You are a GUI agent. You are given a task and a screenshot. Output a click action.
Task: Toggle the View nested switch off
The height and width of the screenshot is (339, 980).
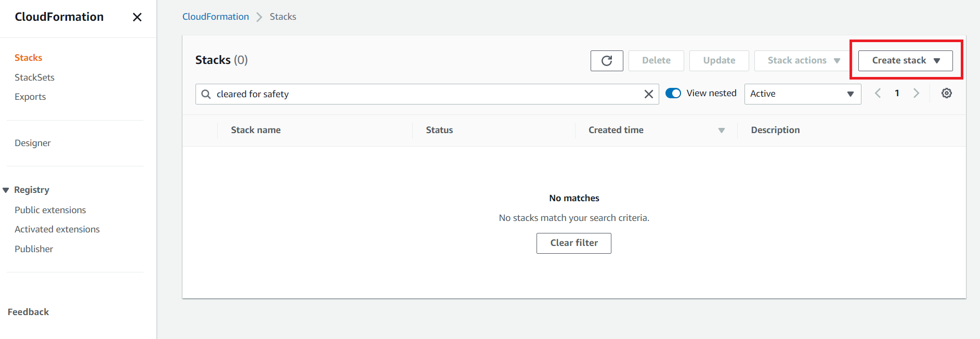(673, 94)
